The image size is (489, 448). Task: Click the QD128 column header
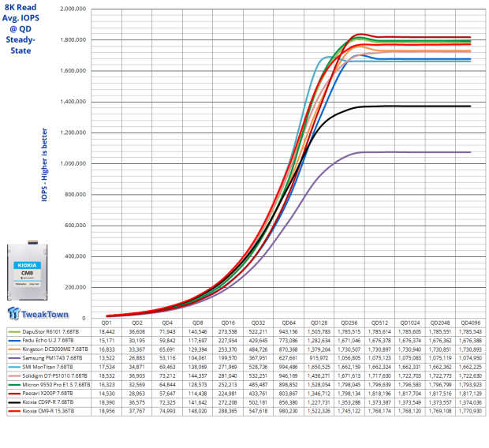coord(319,323)
